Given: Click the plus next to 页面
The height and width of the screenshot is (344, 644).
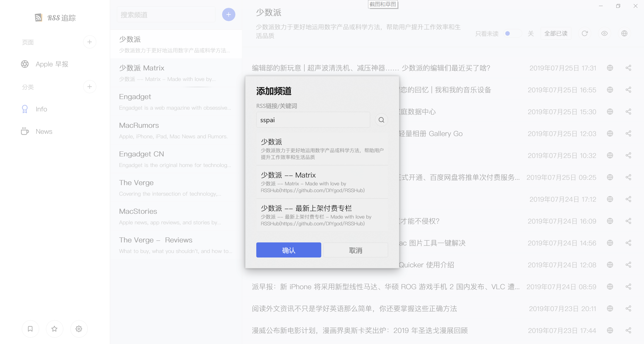Looking at the screenshot, I should [90, 42].
